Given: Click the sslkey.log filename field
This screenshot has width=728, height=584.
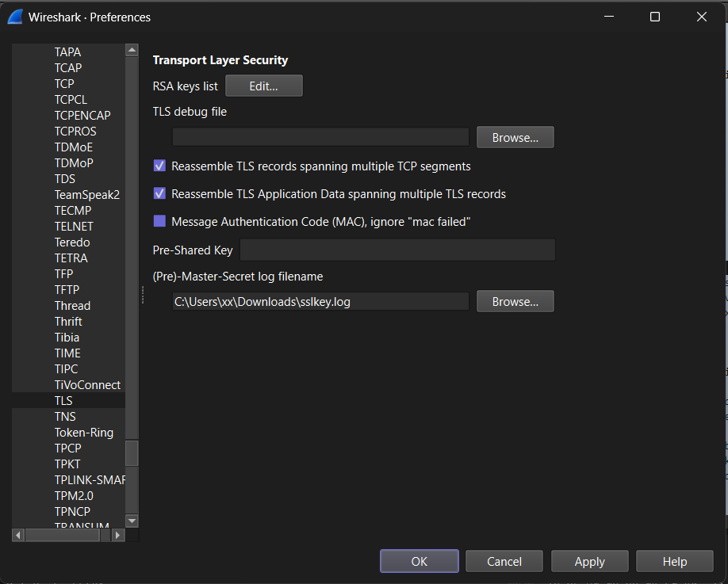Looking at the screenshot, I should (x=320, y=302).
